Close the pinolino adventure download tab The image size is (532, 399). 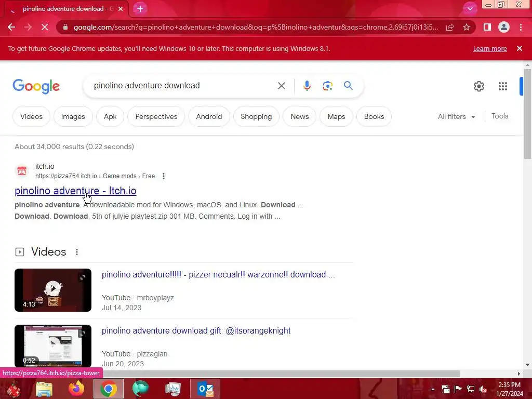(x=121, y=9)
